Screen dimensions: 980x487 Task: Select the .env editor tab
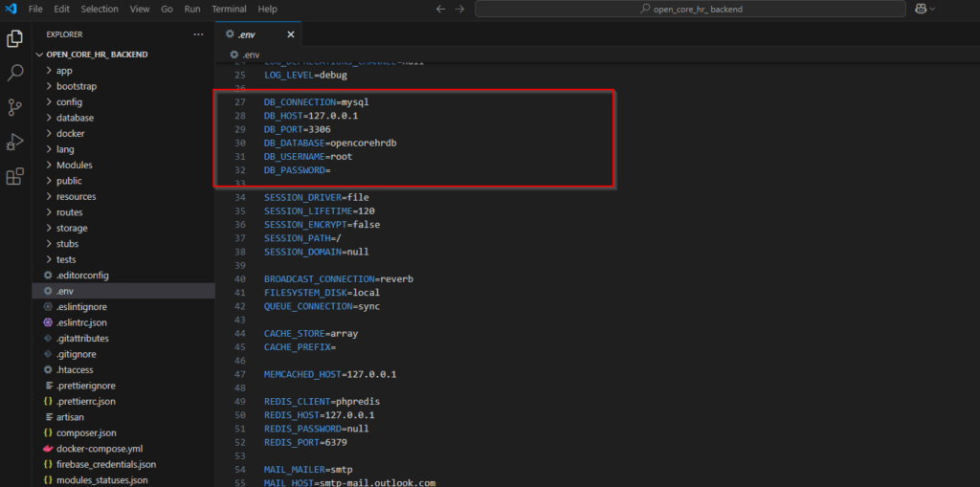tap(258, 34)
